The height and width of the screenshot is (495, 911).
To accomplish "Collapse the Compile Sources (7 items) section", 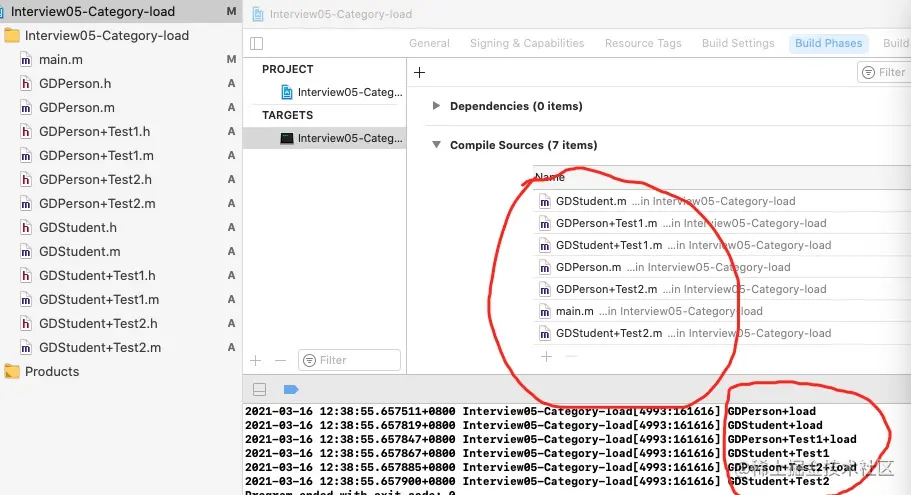I will point(436,145).
